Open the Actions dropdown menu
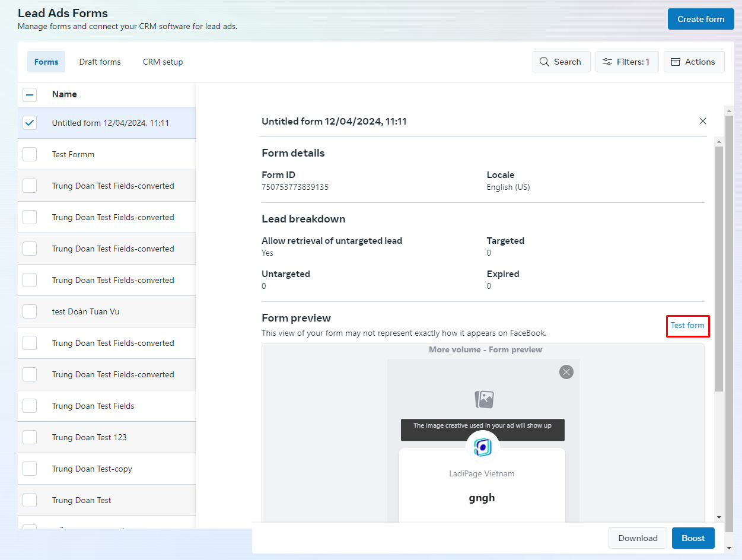This screenshot has width=742, height=560. coord(694,62)
